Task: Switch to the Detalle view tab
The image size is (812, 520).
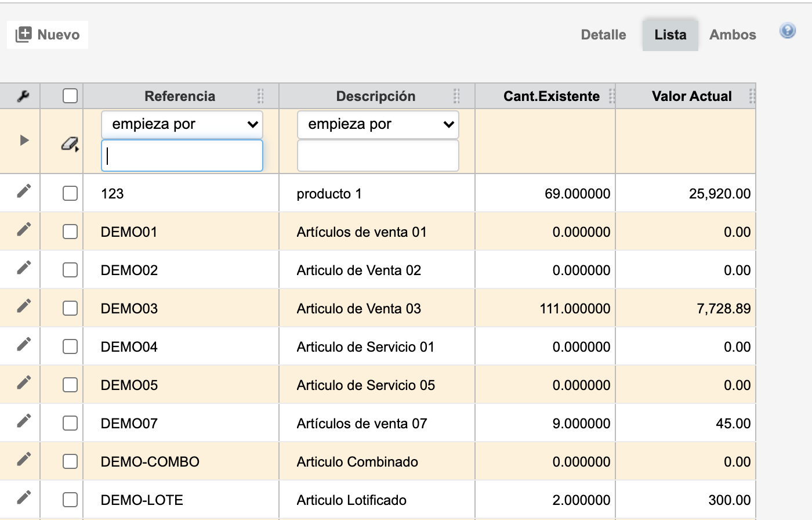Action: (x=603, y=35)
